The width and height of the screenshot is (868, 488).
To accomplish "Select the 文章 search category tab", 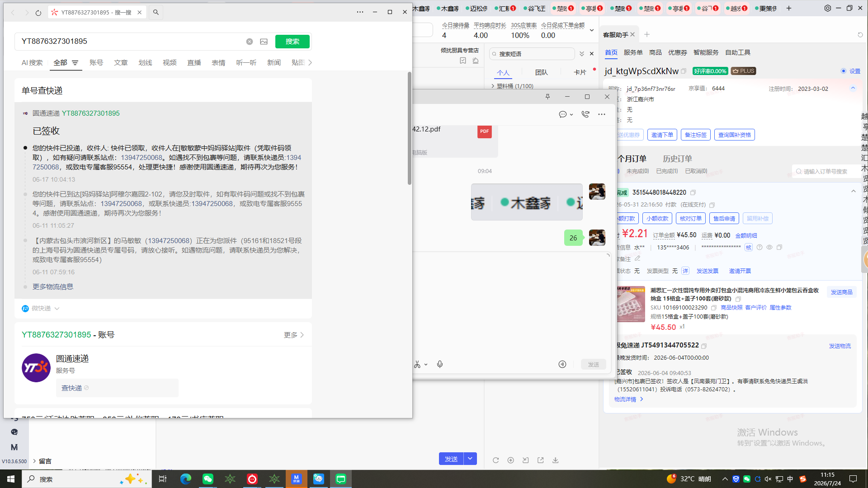I will (121, 63).
